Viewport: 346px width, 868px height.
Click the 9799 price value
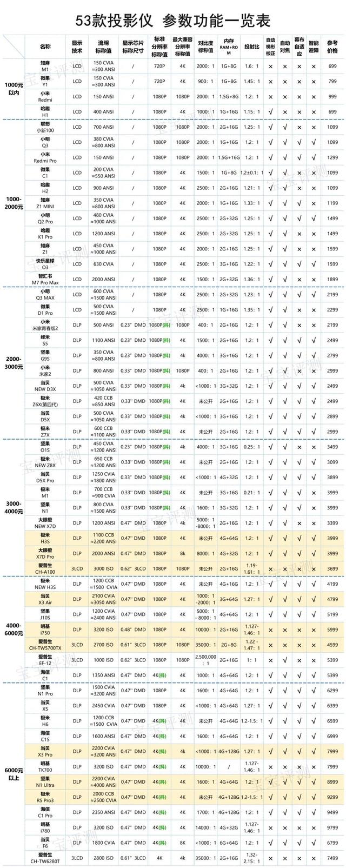coord(332,827)
